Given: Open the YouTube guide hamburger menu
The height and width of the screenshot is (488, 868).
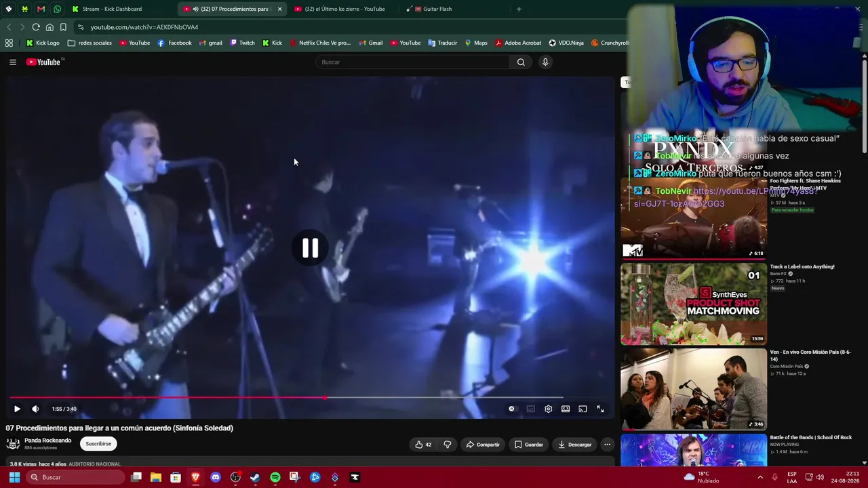Looking at the screenshot, I should (13, 62).
